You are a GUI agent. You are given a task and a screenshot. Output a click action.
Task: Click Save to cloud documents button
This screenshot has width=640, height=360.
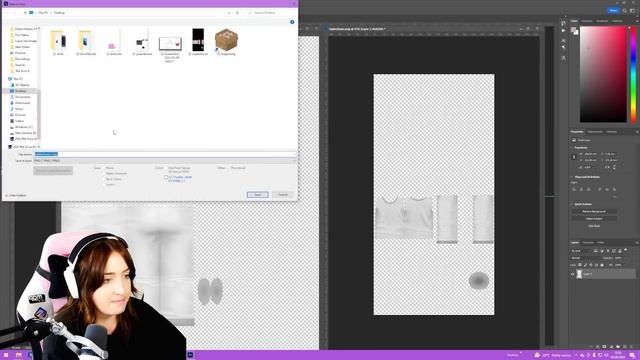53,171
